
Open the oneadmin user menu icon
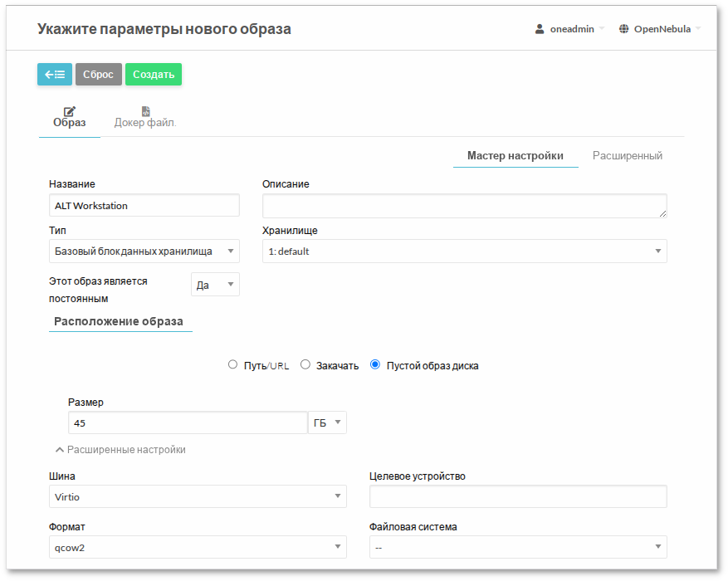coord(539,28)
